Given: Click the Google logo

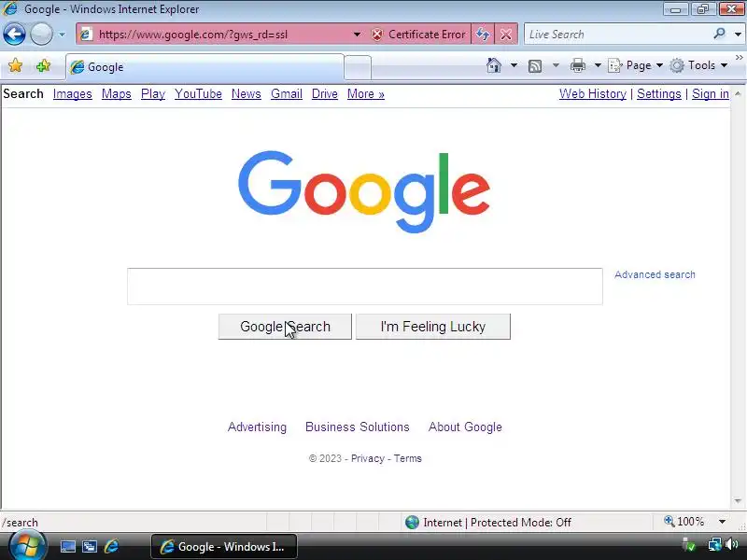Looking at the screenshot, I should tap(364, 191).
